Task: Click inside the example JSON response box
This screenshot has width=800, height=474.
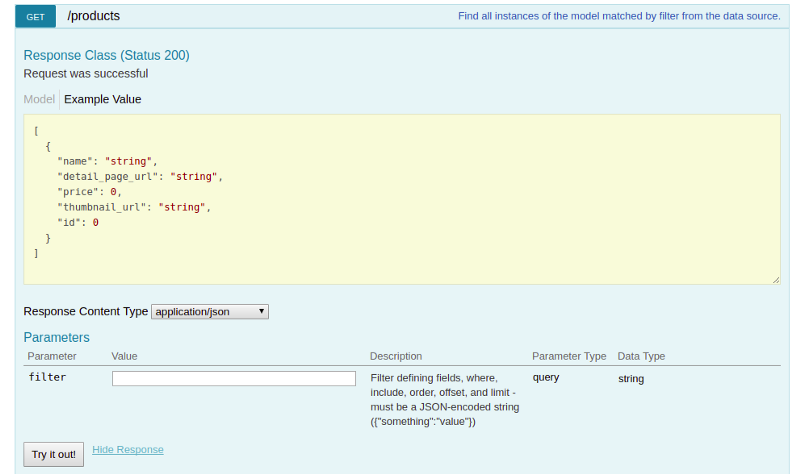Action: [400, 200]
